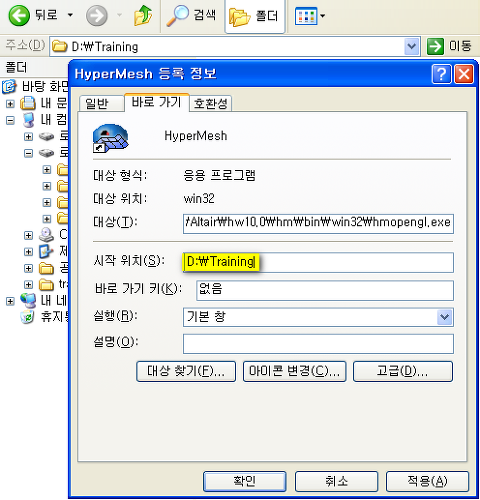The image size is (480, 500).
Task: Click the 대상(T) target path field
Action: [318, 223]
